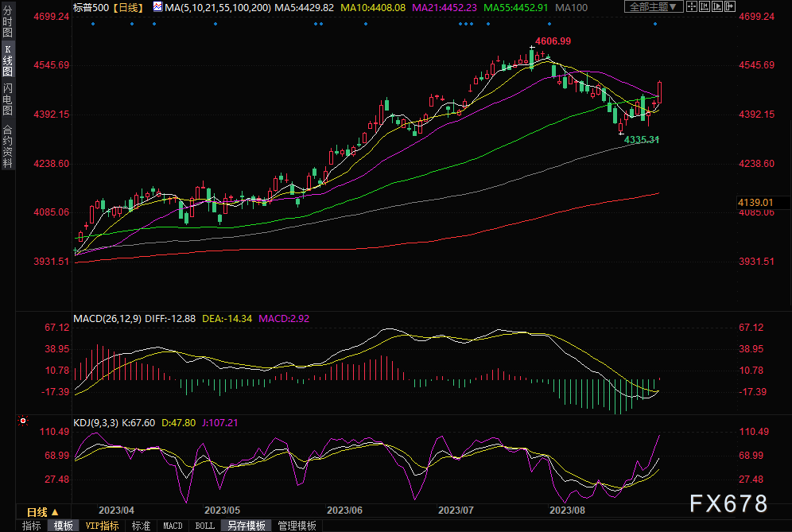Click the 日线 period tag next to 标普500
This screenshot has width=792, height=532.
[129, 7]
